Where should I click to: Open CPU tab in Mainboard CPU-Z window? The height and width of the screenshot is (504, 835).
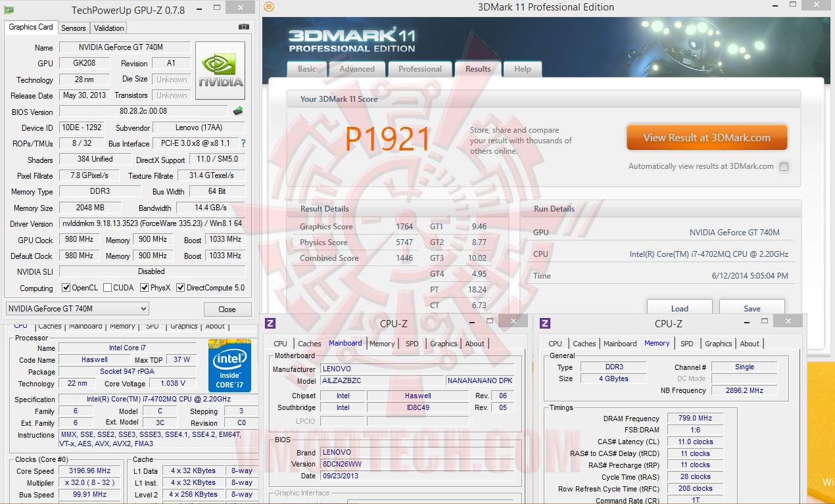(281, 344)
